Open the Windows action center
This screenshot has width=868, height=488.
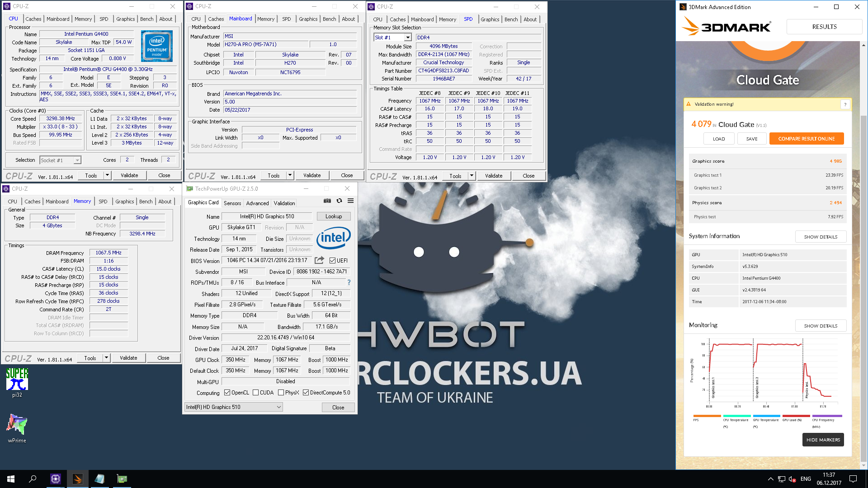pos(853,479)
